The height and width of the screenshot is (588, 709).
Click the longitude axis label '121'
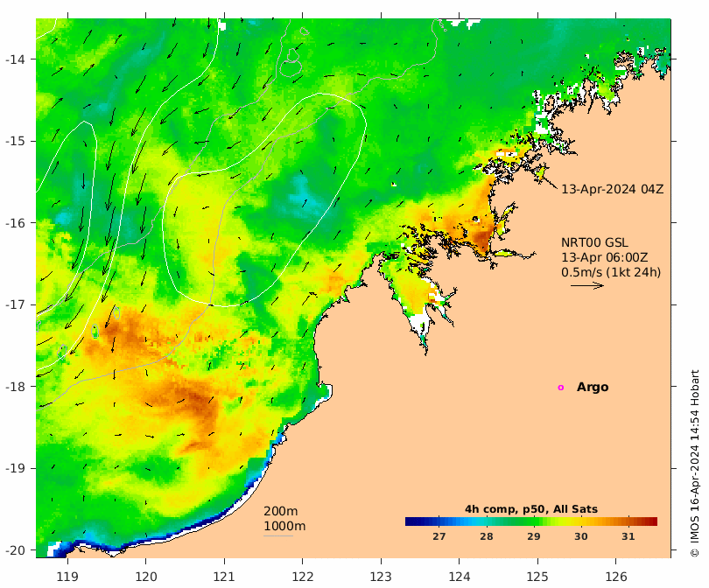click(224, 577)
